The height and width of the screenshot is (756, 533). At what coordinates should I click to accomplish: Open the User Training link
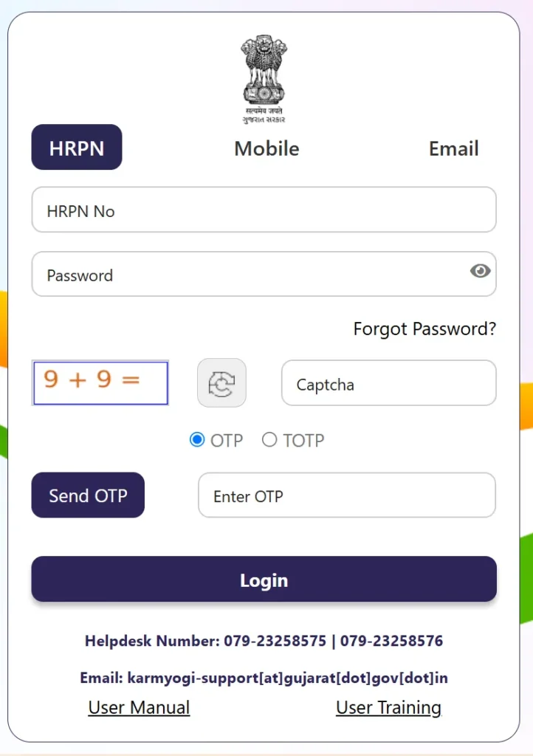coord(388,708)
